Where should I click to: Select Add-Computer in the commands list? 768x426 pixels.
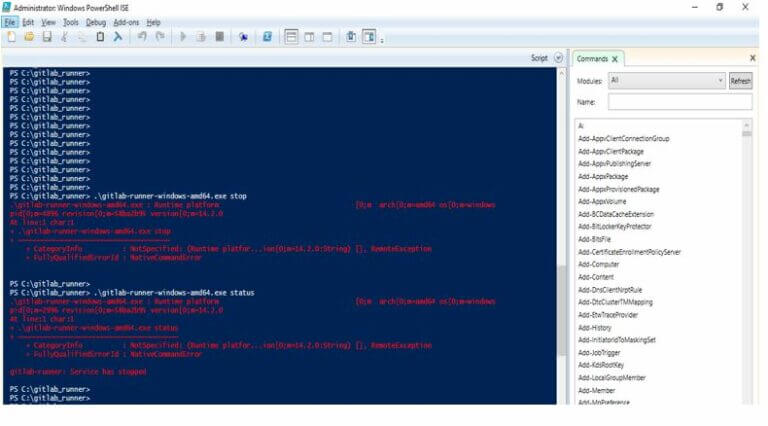(x=599, y=264)
